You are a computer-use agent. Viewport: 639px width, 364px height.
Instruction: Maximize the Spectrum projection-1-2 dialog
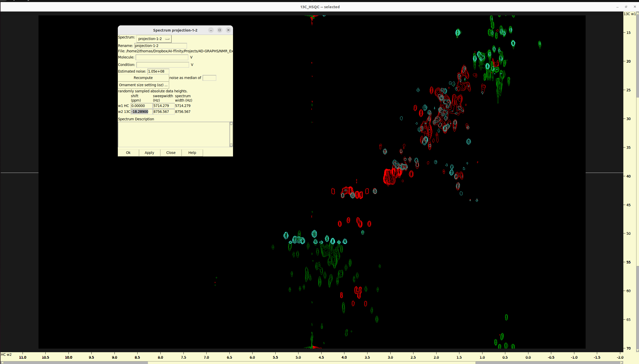tap(220, 30)
